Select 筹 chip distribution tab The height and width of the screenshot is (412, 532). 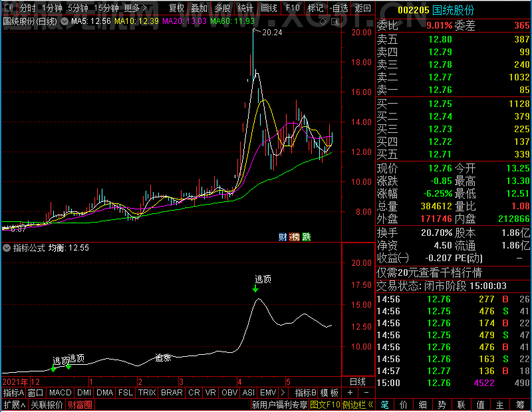point(520,405)
